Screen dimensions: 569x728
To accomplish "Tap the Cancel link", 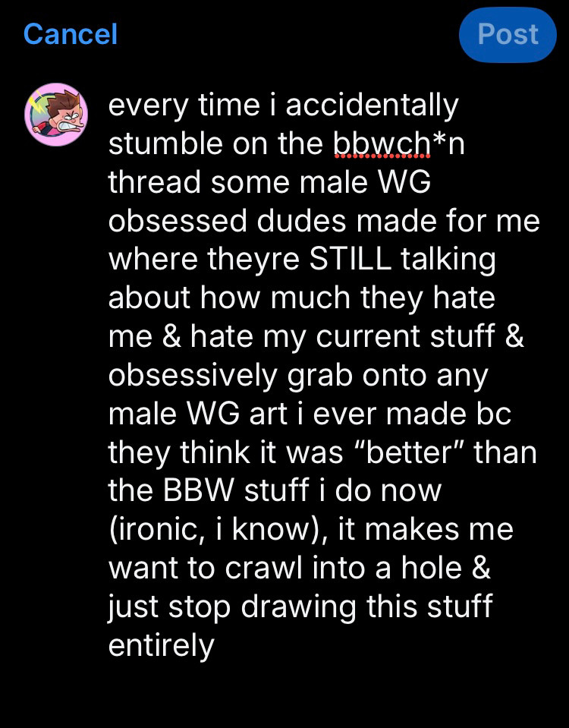I will [71, 34].
